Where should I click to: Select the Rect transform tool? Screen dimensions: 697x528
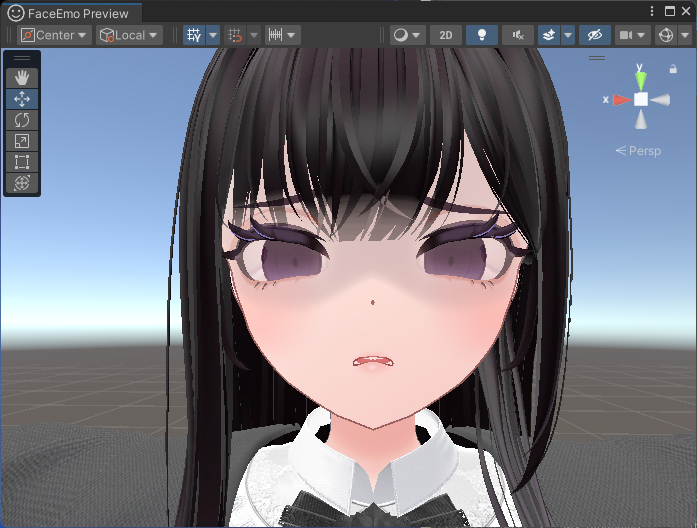22,162
